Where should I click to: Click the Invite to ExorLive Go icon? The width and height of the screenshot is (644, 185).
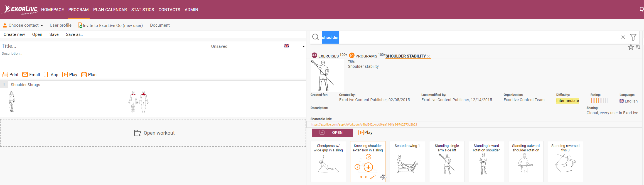point(80,25)
